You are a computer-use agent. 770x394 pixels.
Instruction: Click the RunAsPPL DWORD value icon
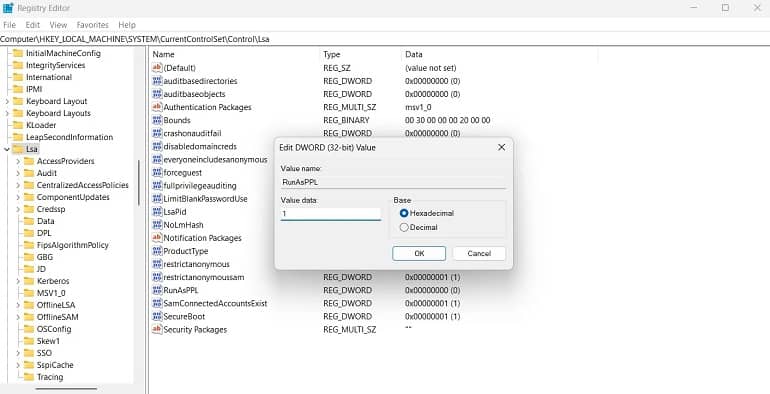point(157,290)
